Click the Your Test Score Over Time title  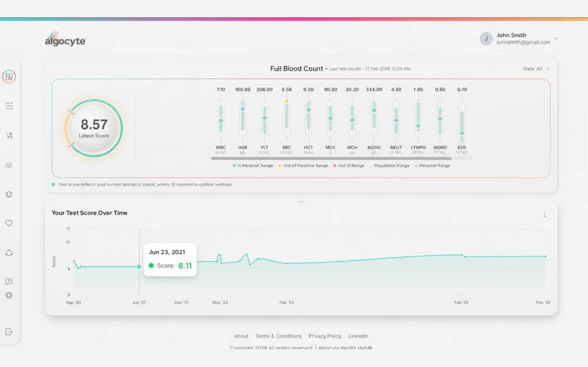(x=90, y=213)
